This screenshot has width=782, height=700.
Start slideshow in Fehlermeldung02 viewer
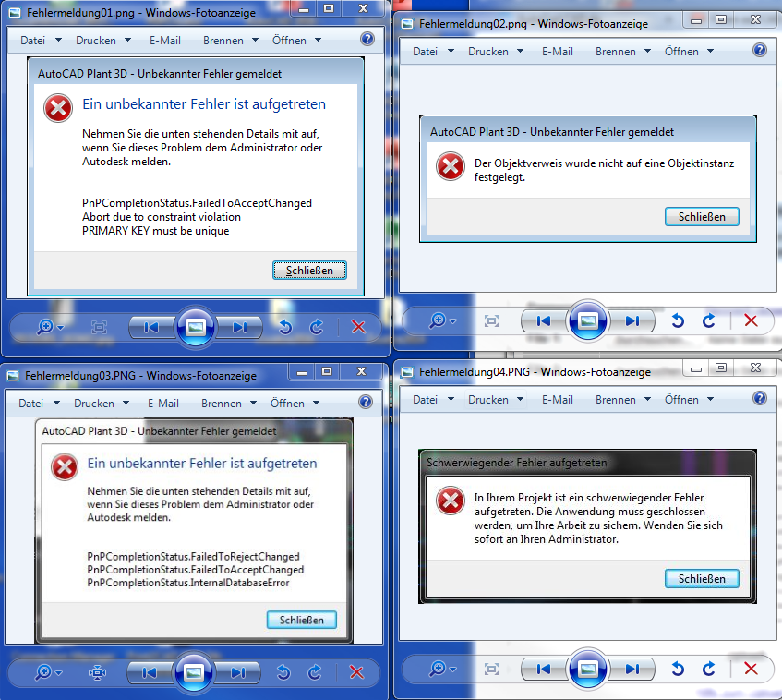588,320
